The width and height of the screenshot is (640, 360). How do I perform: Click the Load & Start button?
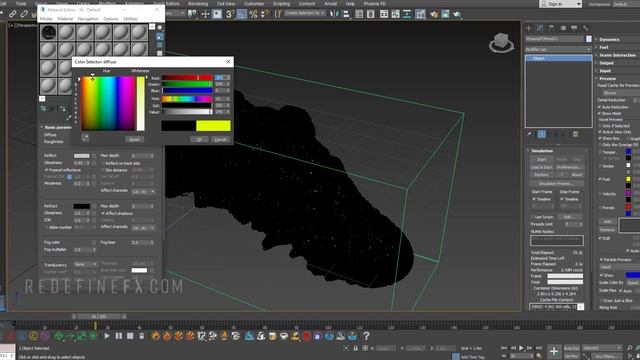tap(541, 167)
